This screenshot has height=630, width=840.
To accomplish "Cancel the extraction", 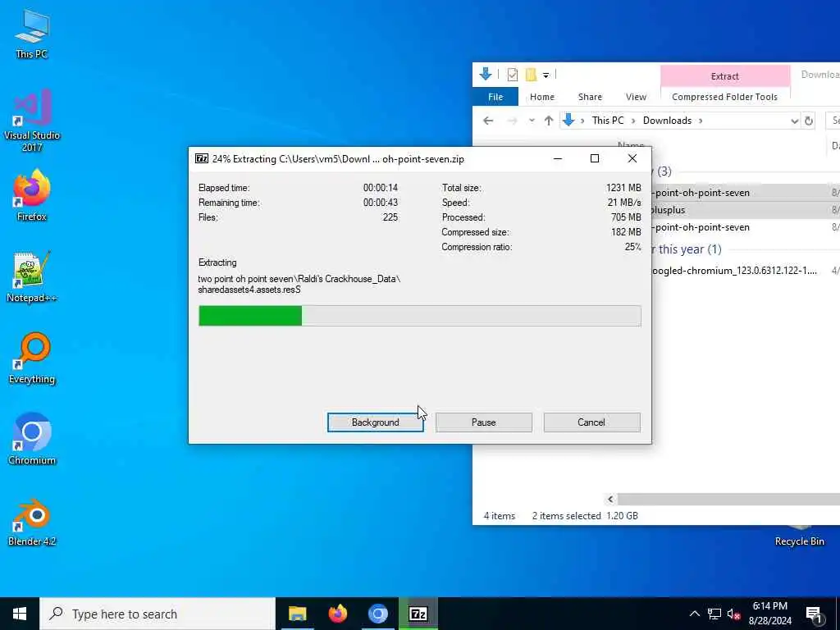I will pos(591,422).
